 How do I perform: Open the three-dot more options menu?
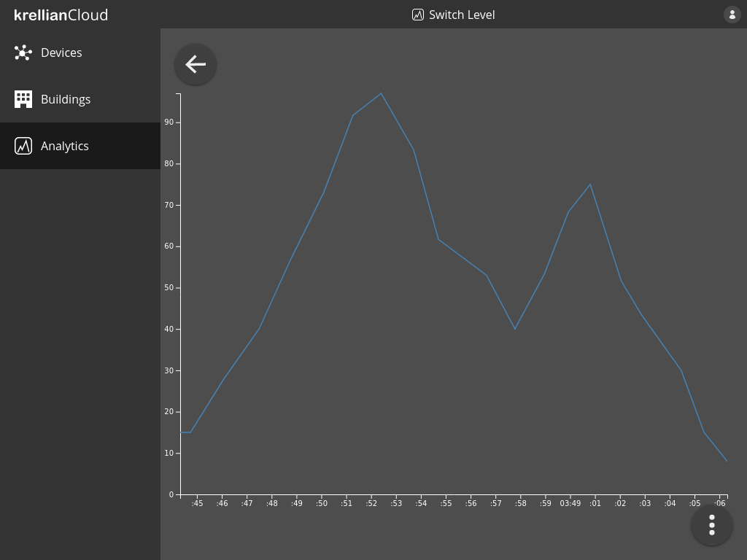pyautogui.click(x=711, y=524)
